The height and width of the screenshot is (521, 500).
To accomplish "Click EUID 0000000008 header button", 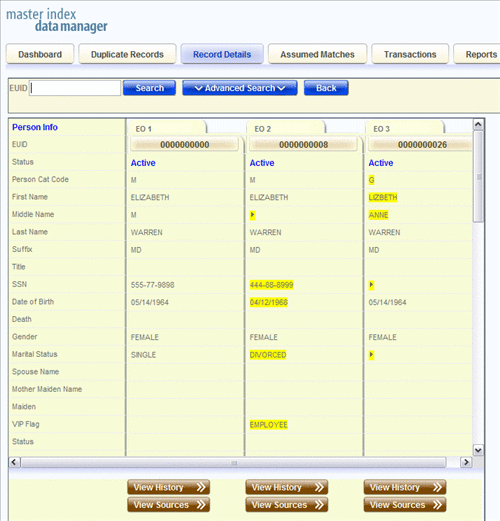I will point(303,145).
